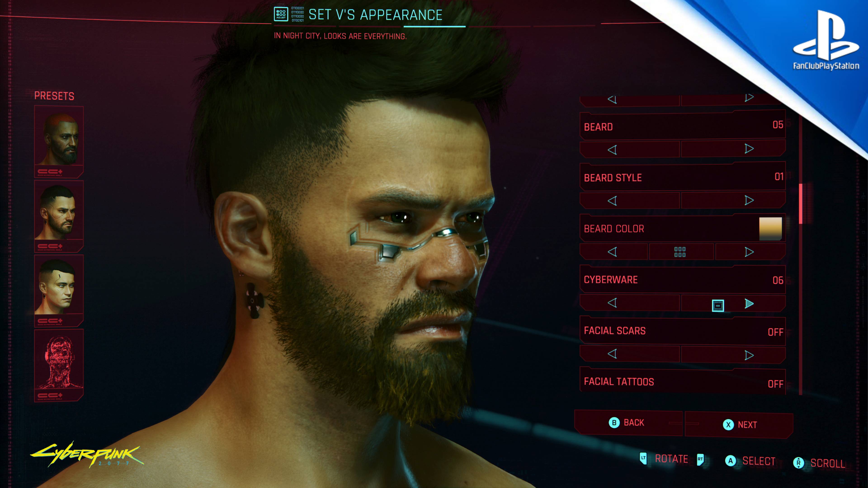Go to previous Cyberware option
Image resolution: width=868 pixels, height=488 pixels.
[x=612, y=303]
